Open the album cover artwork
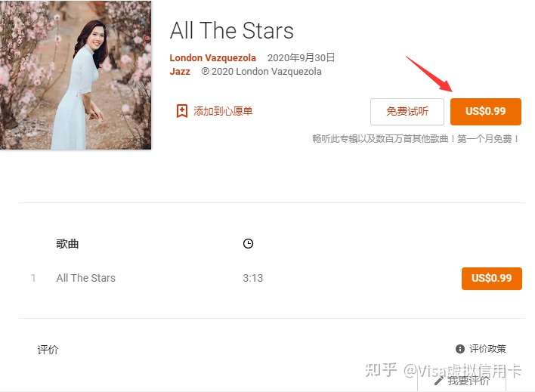Viewport: 535px width, 392px height. click(76, 75)
